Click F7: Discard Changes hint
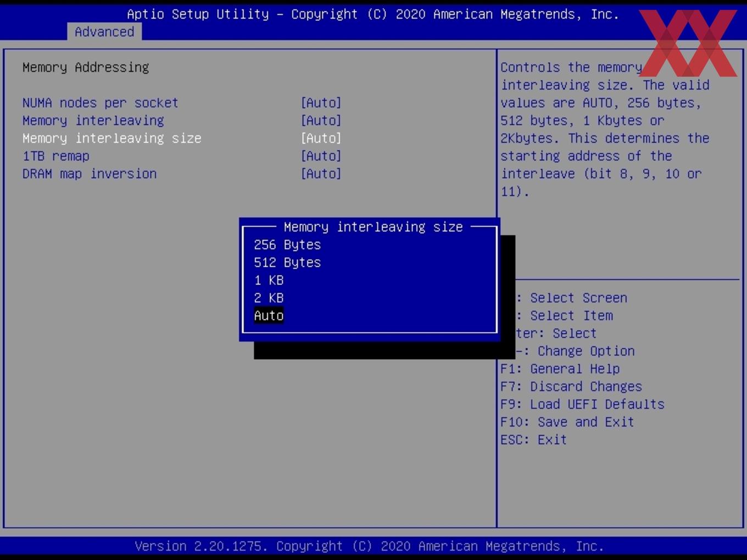The image size is (747, 560). point(571,387)
